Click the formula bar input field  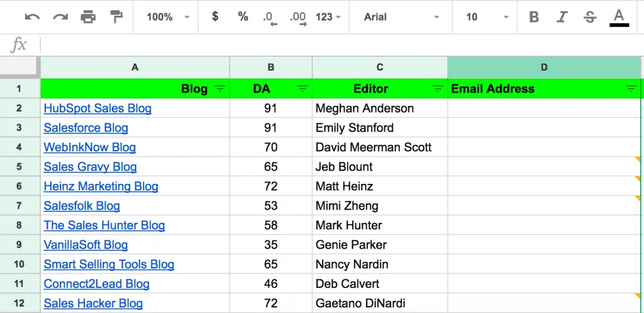click(x=340, y=45)
